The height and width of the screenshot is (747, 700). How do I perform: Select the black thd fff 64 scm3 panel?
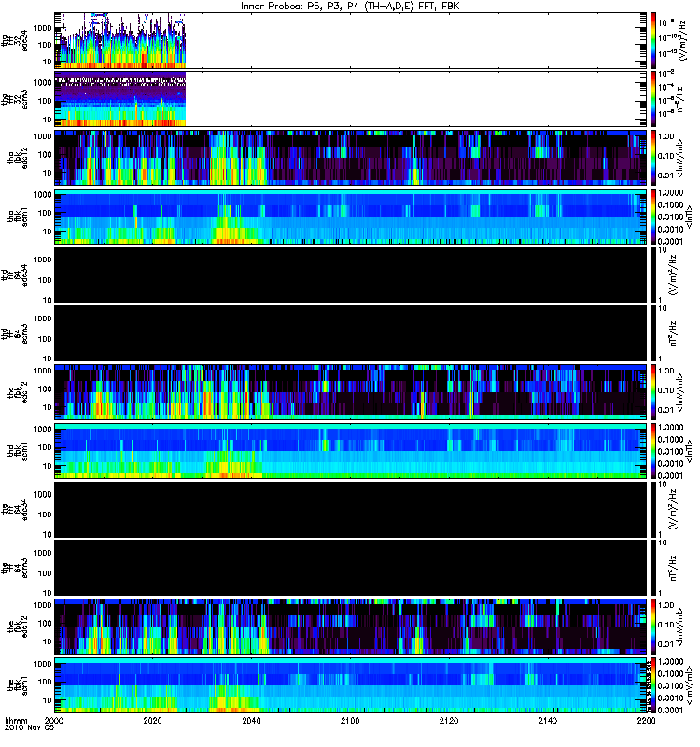pyautogui.click(x=351, y=333)
